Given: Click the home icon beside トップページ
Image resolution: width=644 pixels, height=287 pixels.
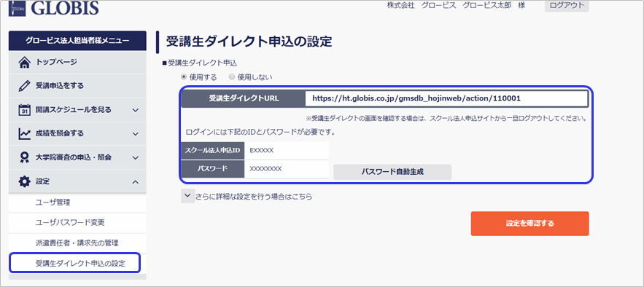Looking at the screenshot, I should click(x=25, y=63).
